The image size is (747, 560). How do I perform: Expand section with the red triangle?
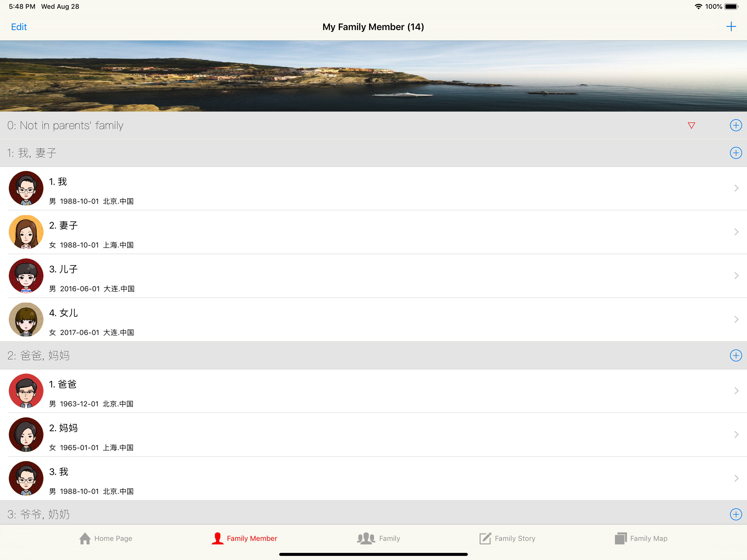tap(691, 126)
